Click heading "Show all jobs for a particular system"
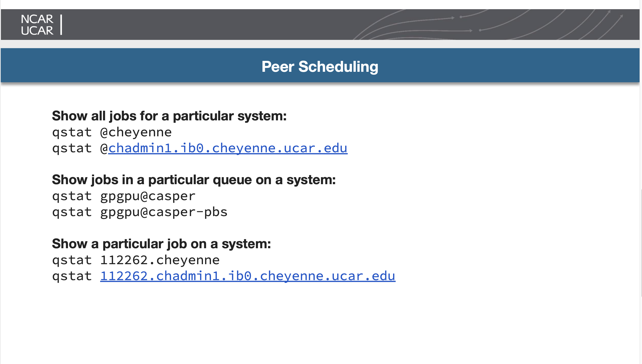The width and height of the screenshot is (642, 364). tap(169, 116)
